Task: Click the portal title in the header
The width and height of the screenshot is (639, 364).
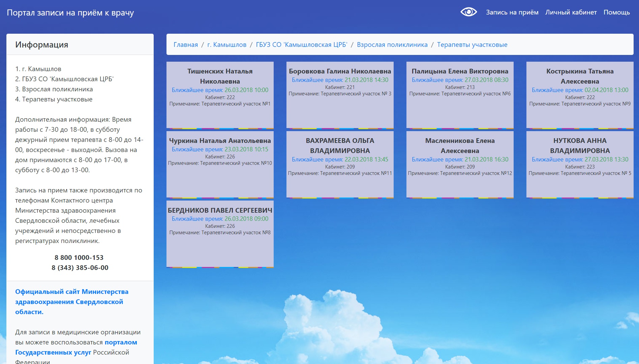Action: (x=70, y=13)
